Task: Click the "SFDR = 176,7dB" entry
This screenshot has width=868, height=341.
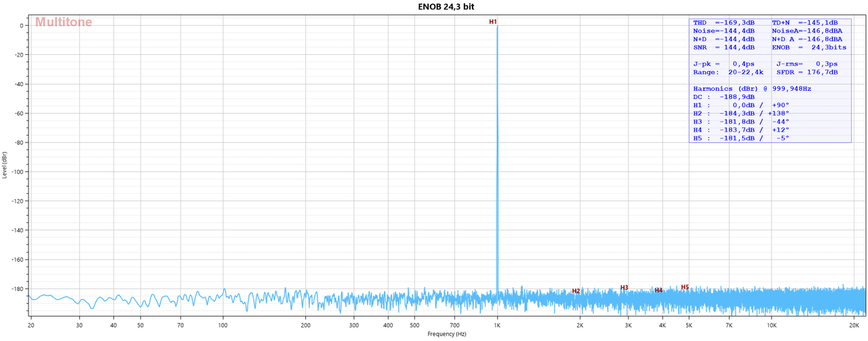Action: pos(807,72)
